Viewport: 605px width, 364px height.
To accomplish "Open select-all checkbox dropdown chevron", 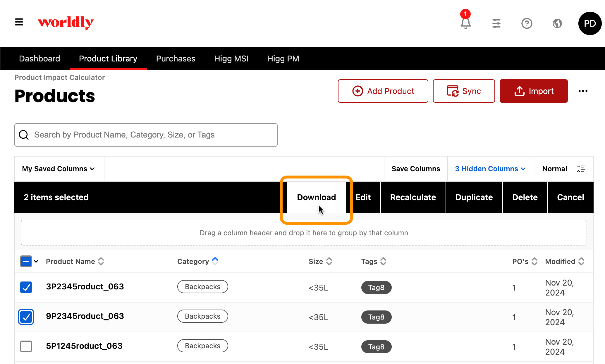I will [36, 261].
